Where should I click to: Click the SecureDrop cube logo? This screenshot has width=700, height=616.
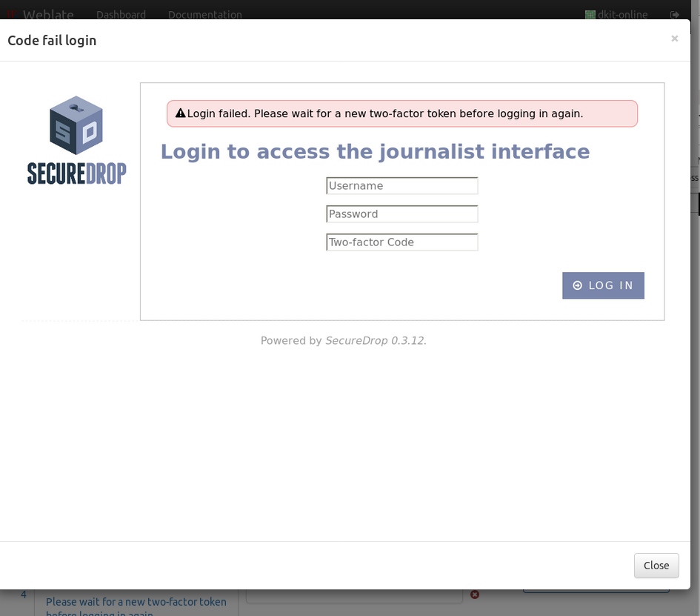pos(76,125)
